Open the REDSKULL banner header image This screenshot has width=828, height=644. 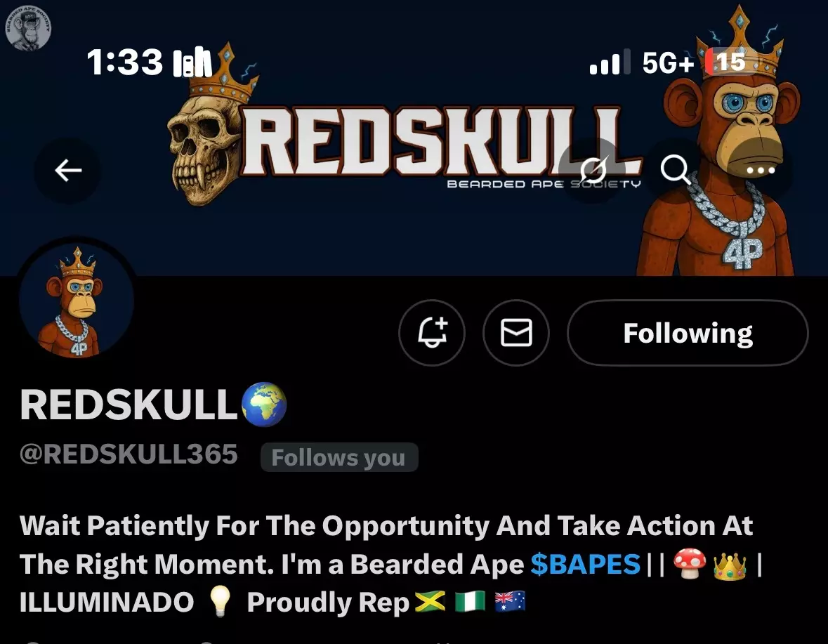pyautogui.click(x=414, y=137)
